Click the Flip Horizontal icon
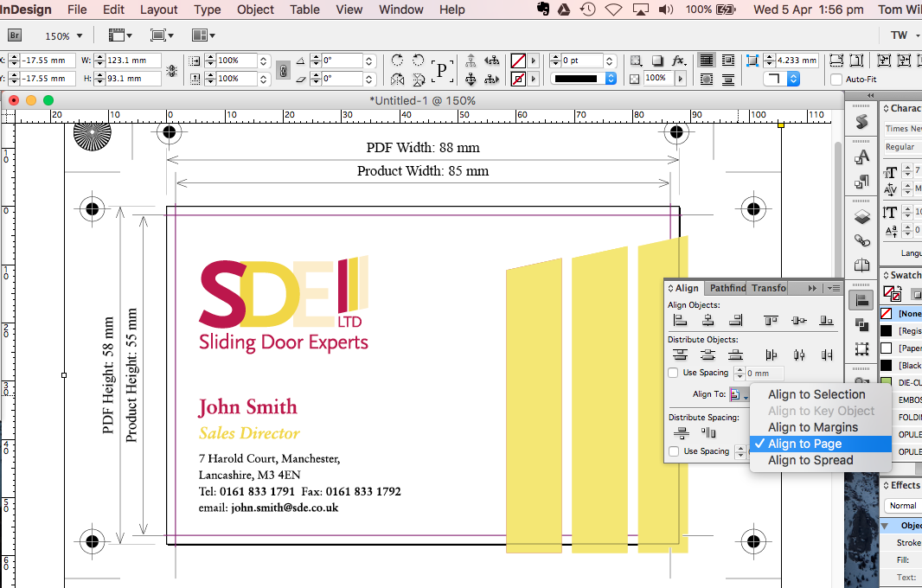This screenshot has height=588, width=922. pyautogui.click(x=398, y=79)
